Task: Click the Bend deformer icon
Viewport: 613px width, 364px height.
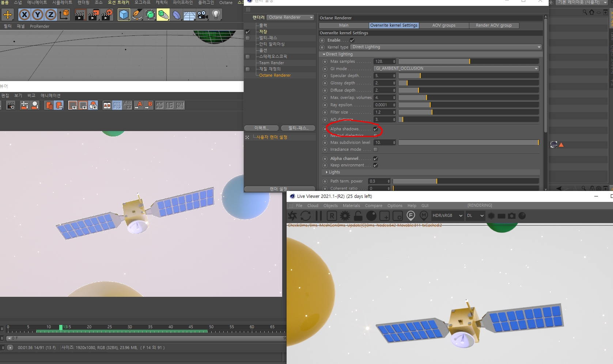Action: click(177, 15)
